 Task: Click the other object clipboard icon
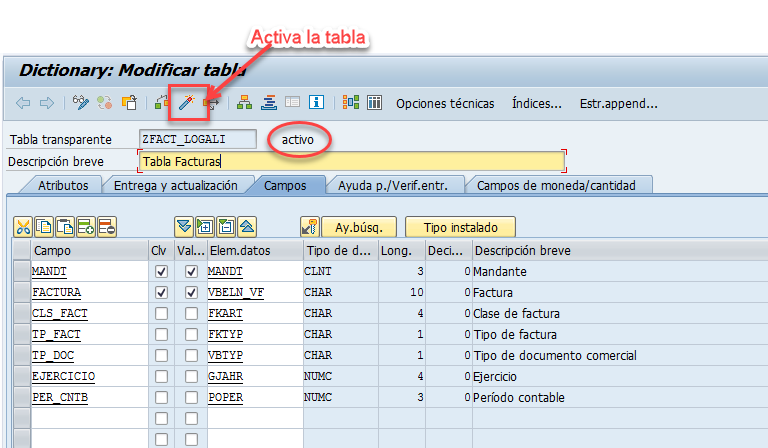click(129, 103)
